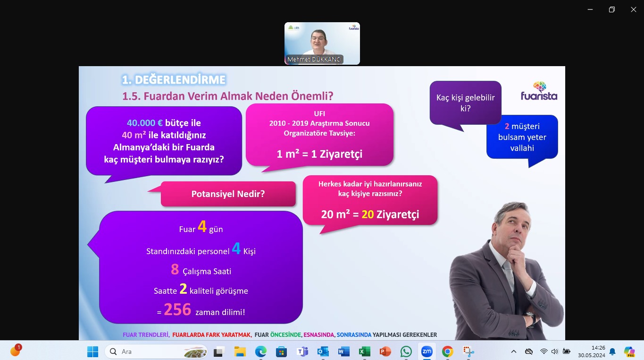
Task: Open the Snipping Tool from the taskbar
Action: tap(468, 351)
